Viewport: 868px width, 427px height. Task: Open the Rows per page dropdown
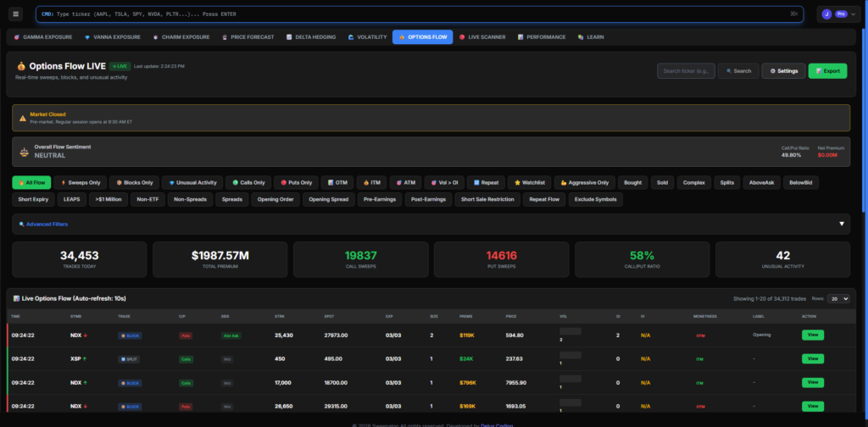[x=838, y=299]
